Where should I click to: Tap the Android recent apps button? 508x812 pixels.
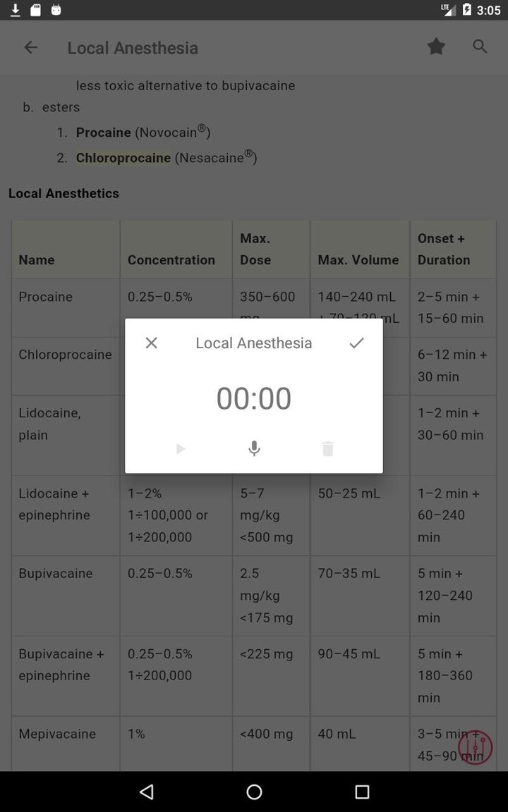[x=362, y=792]
